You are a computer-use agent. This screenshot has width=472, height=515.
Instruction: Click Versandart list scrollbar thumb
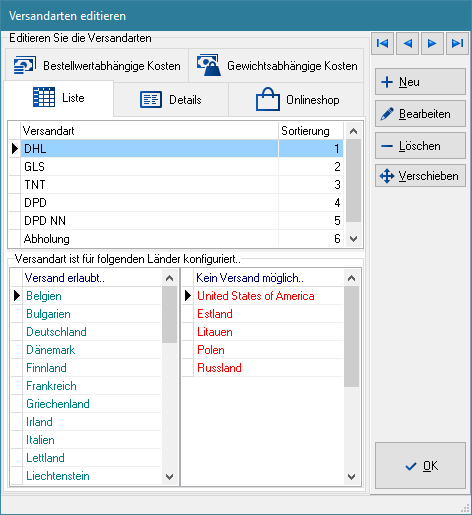[354, 180]
